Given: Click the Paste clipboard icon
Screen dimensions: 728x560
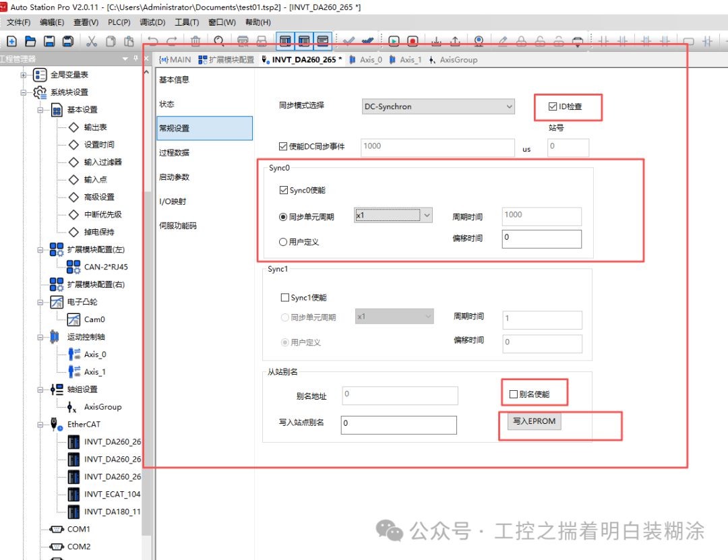Looking at the screenshot, I should (129, 41).
